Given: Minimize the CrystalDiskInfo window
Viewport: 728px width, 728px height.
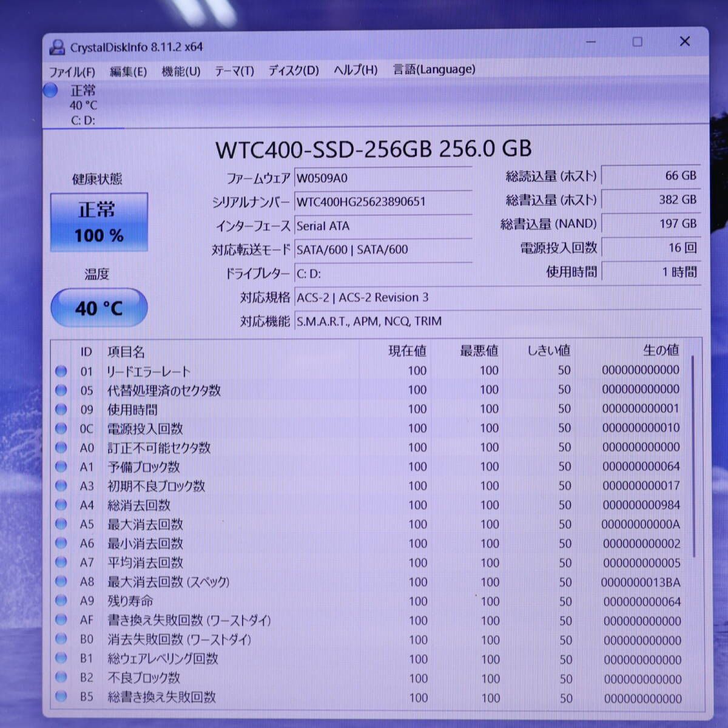Looking at the screenshot, I should (x=590, y=42).
